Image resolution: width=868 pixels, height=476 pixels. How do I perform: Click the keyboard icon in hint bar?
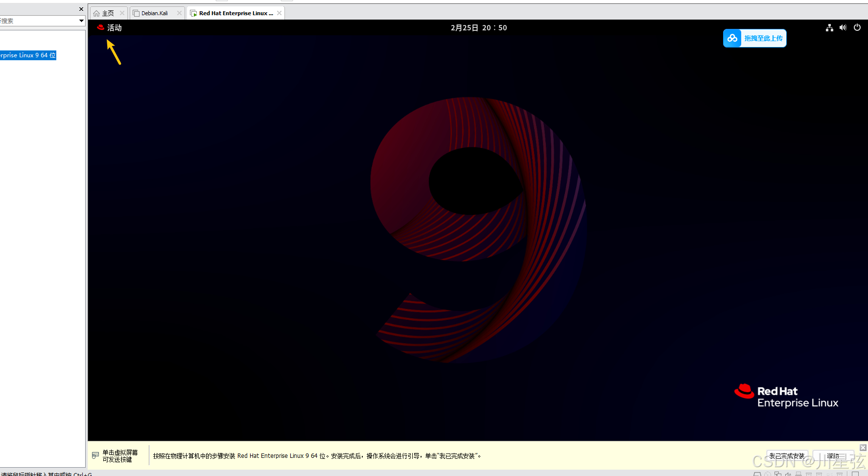click(95, 455)
